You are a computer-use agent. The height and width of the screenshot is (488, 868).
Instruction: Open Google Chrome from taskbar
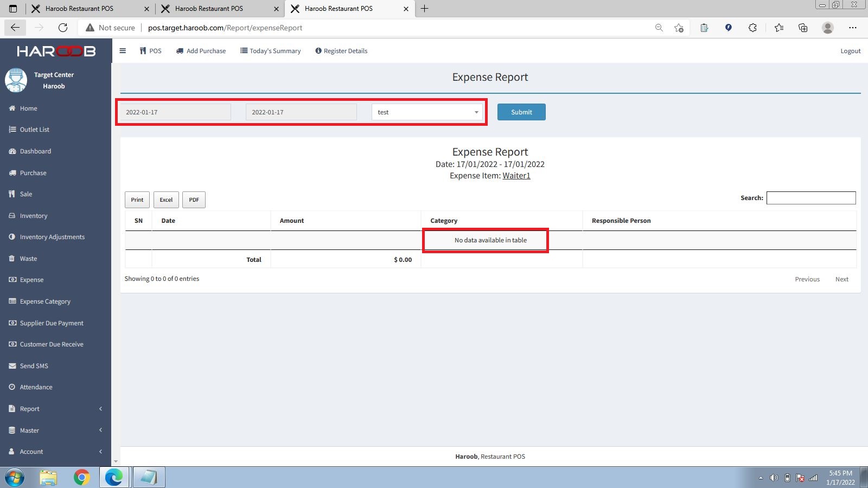[82, 478]
